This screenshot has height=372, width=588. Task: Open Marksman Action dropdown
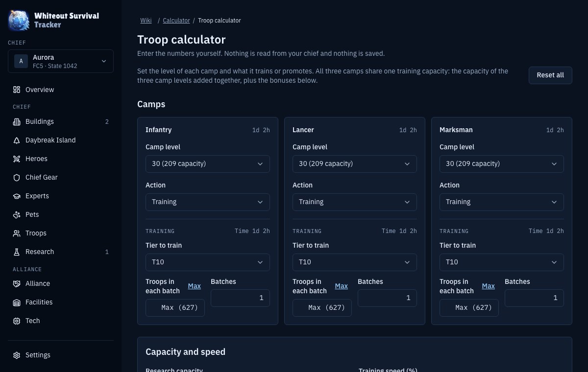502,202
